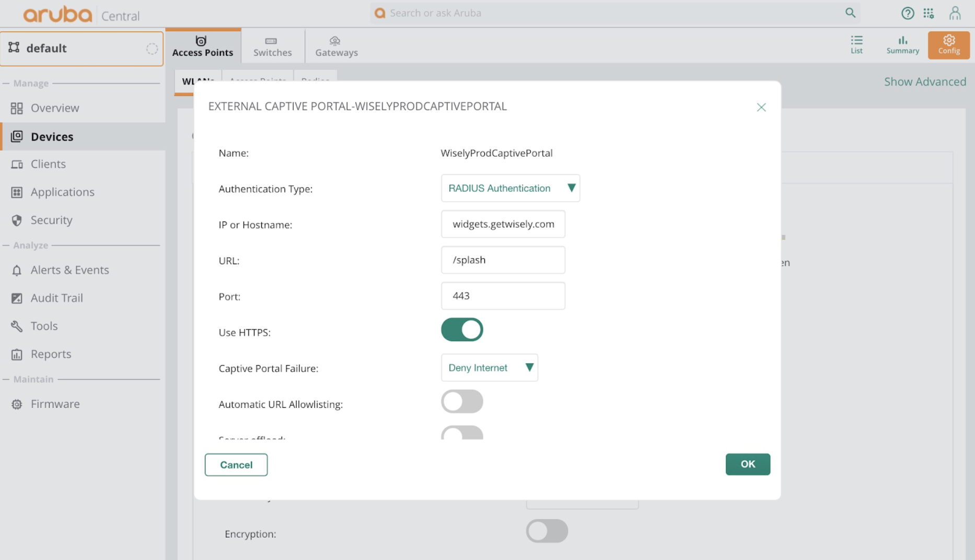Click the search magnifier icon

tap(850, 13)
